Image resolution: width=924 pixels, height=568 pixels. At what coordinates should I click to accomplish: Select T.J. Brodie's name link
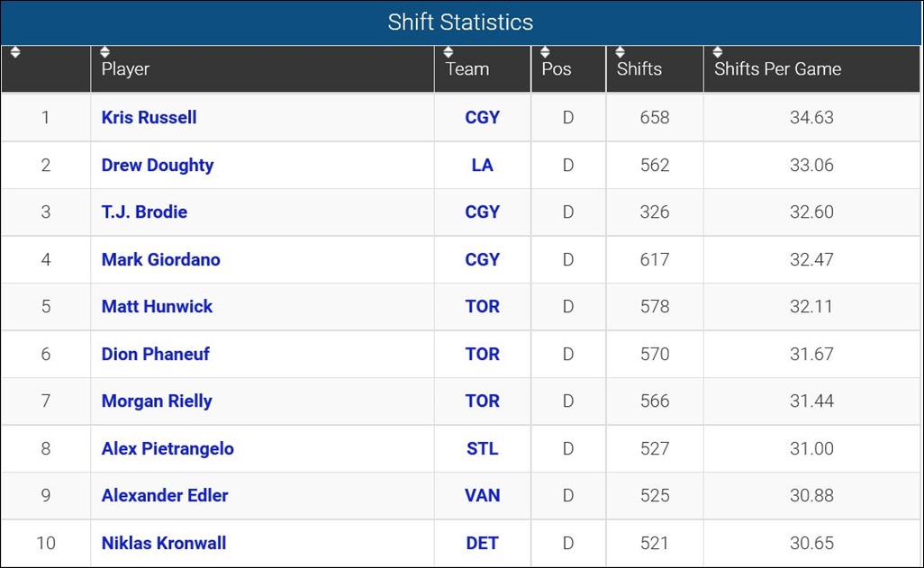tap(144, 212)
